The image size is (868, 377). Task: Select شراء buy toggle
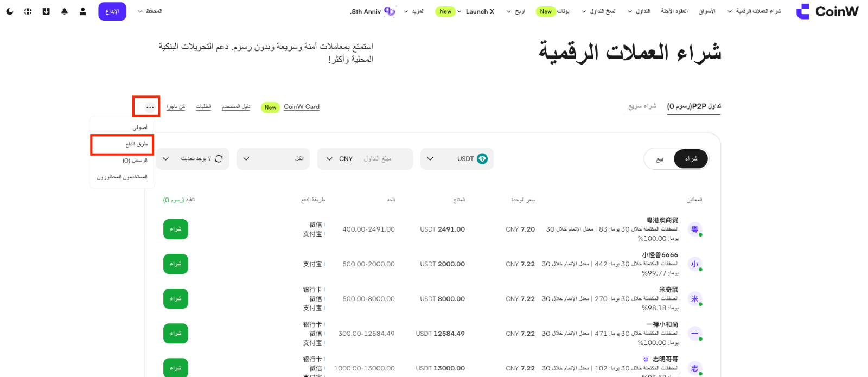point(691,159)
